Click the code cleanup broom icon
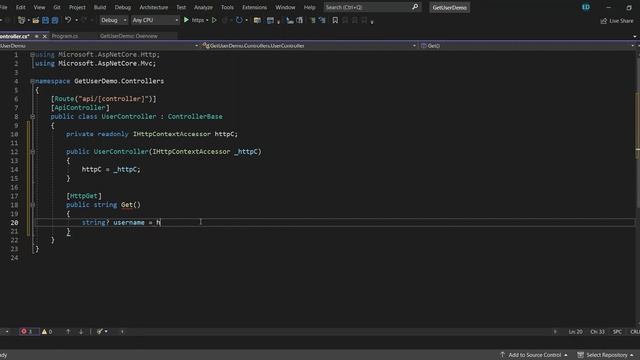Image resolution: width=640 pixels, height=360 pixels. pos(100,331)
